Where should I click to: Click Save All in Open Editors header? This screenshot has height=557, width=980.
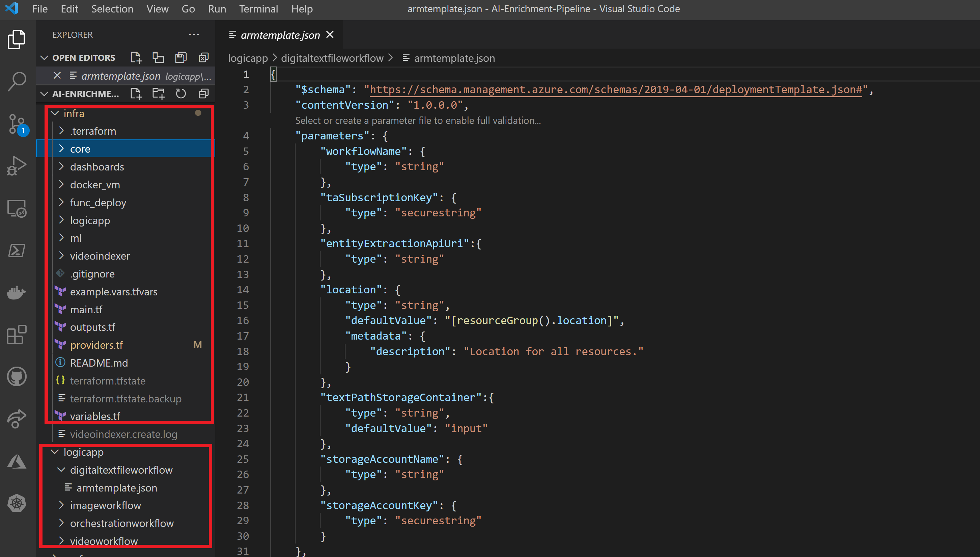[x=181, y=58]
